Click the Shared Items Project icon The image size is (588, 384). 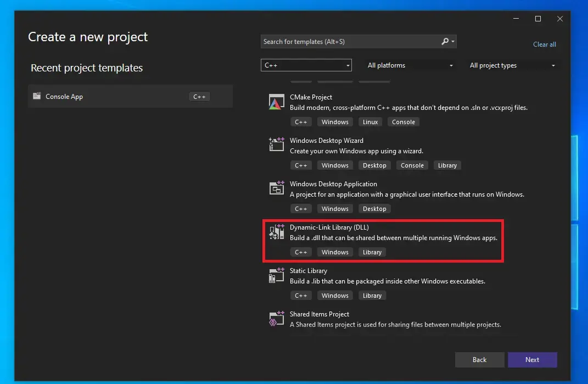[276, 319]
